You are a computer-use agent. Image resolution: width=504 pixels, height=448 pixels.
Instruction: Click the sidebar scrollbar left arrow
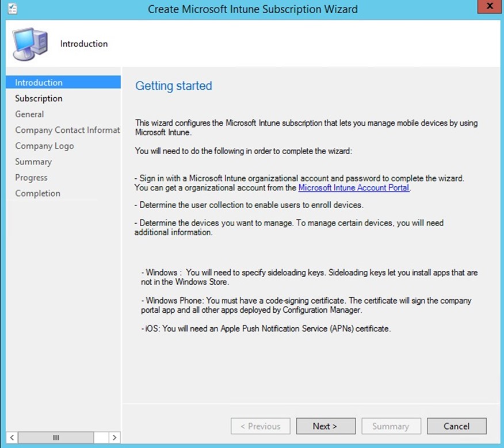pos(12,438)
